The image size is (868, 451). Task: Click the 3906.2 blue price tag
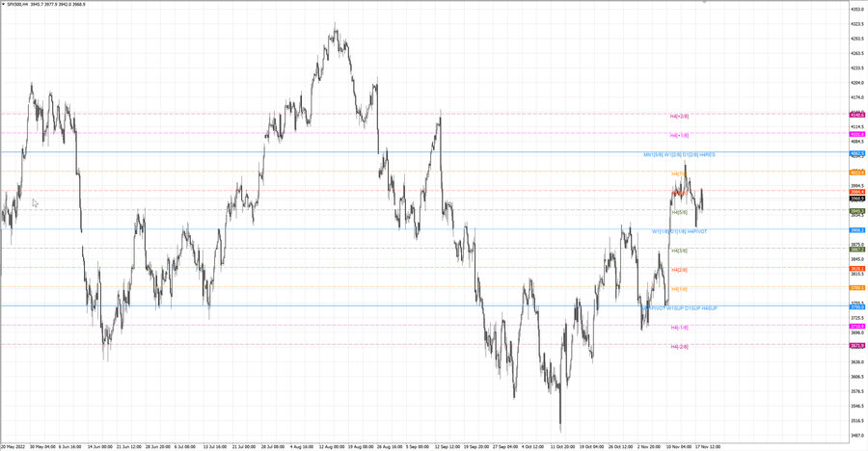pyautogui.click(x=857, y=230)
